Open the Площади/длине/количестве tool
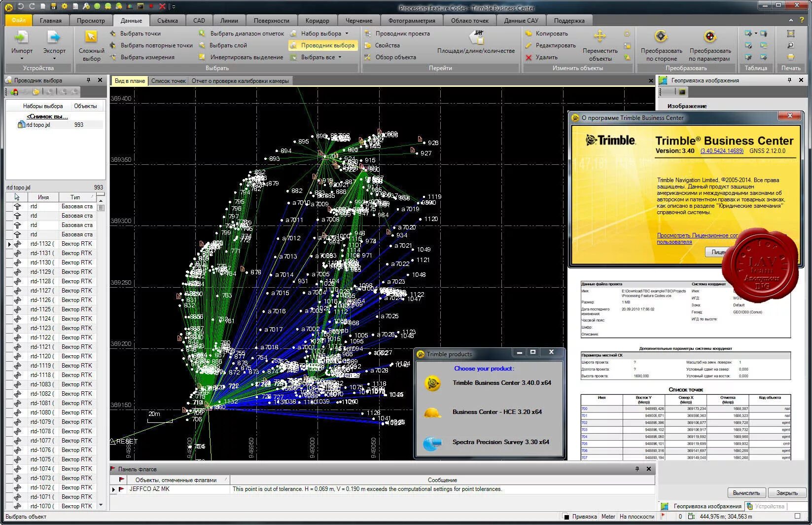Screen dimensions: 812x525 [476, 42]
